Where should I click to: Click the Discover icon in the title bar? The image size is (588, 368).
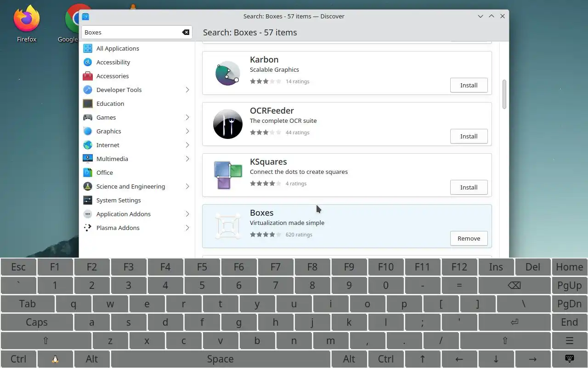(85, 16)
